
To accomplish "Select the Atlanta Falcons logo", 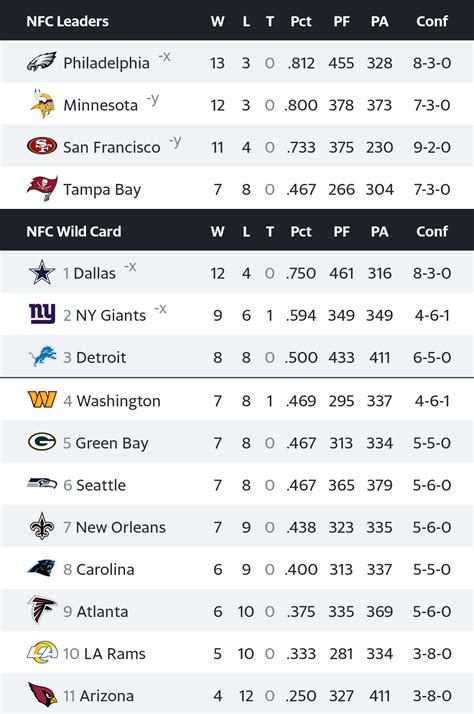I will 42,610.
